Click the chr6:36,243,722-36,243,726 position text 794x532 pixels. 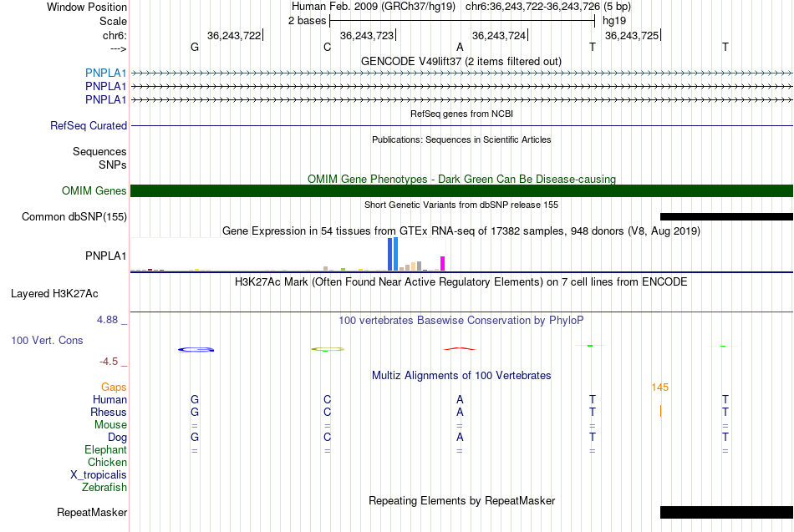click(532, 7)
